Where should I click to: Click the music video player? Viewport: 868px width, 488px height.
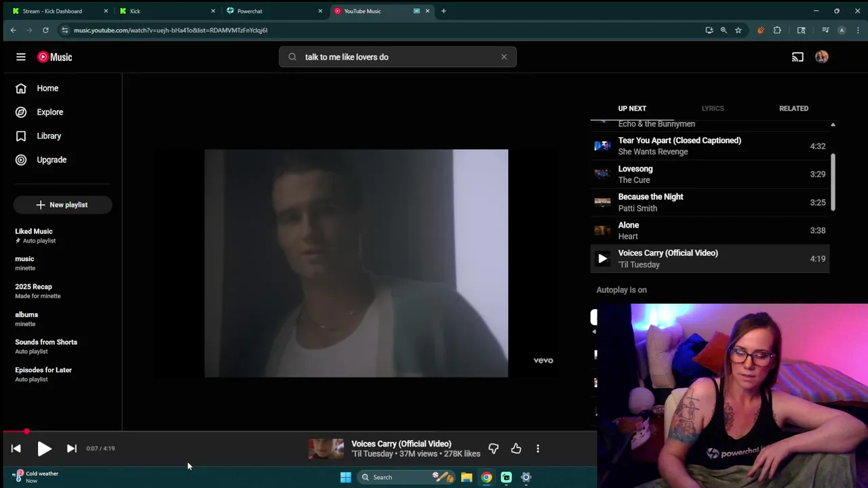pyautogui.click(x=356, y=263)
